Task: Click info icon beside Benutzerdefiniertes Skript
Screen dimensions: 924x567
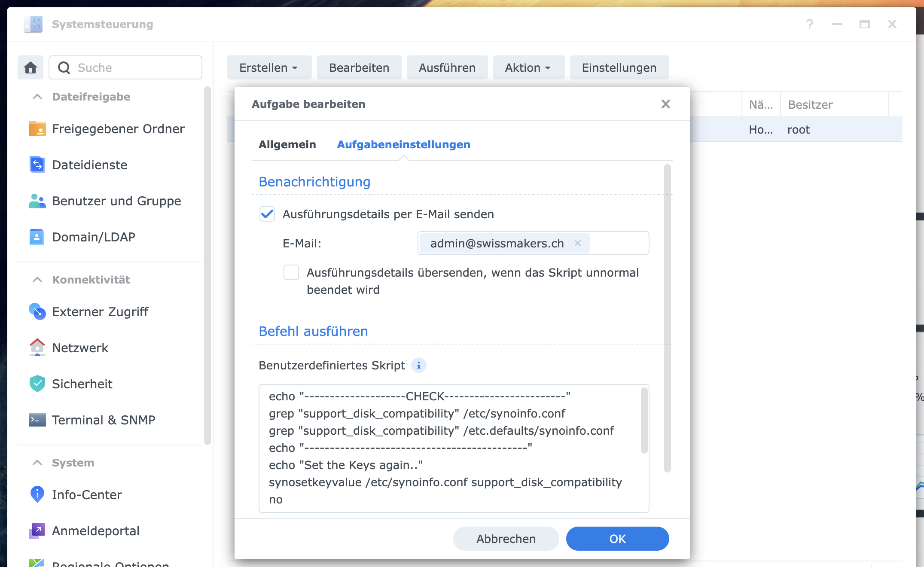Action: pos(418,366)
